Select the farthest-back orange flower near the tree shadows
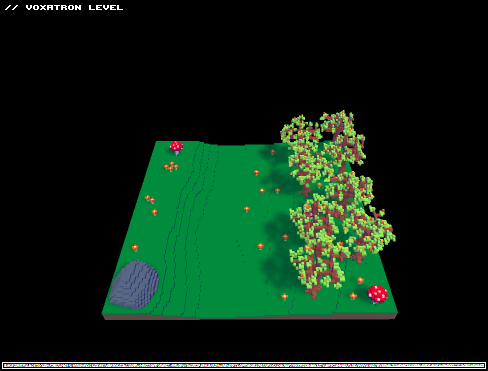The image size is (488, 371). 272,152
